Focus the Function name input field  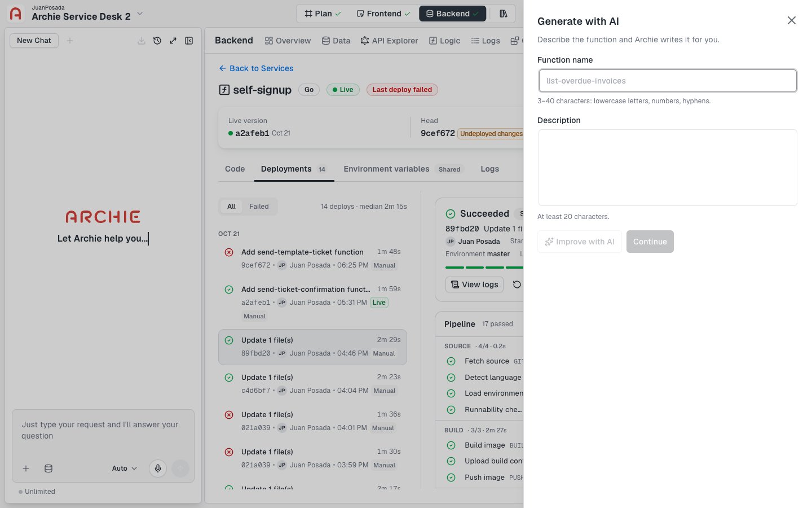(x=668, y=81)
